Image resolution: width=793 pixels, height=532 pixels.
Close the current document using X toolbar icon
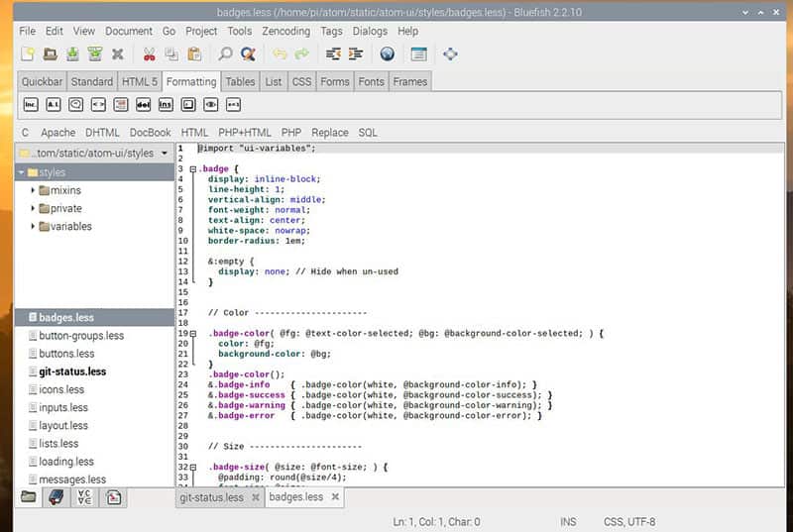[117, 54]
